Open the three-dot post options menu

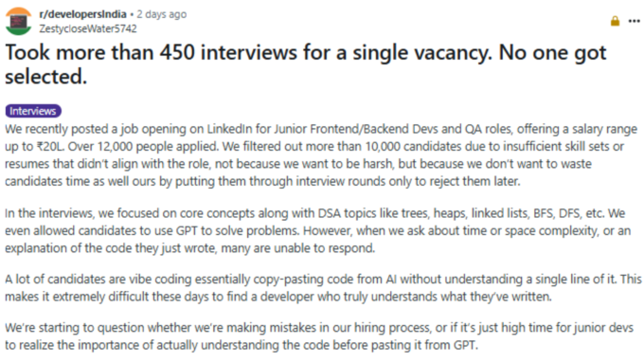[635, 21]
